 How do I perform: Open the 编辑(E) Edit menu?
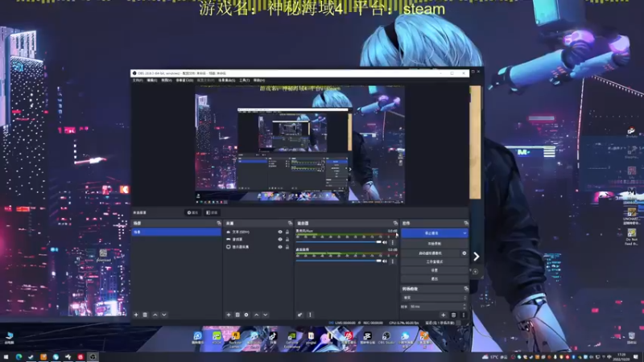(x=152, y=80)
